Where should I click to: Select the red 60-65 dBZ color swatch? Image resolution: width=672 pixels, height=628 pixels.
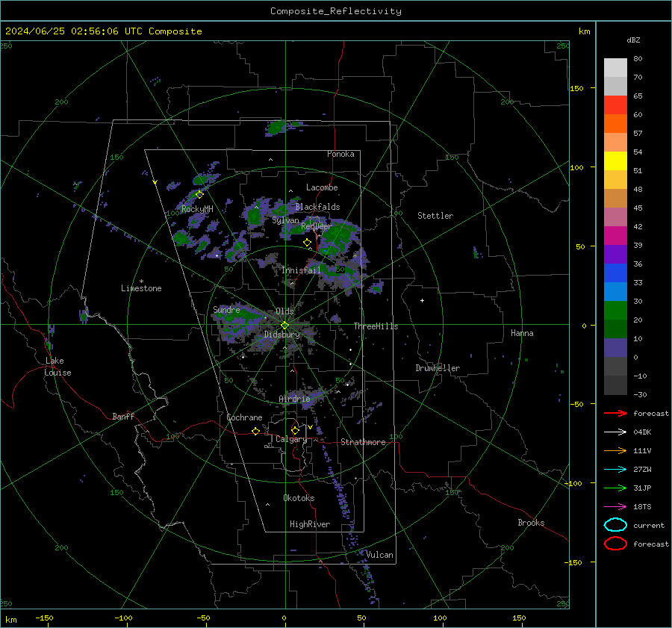coord(615,105)
